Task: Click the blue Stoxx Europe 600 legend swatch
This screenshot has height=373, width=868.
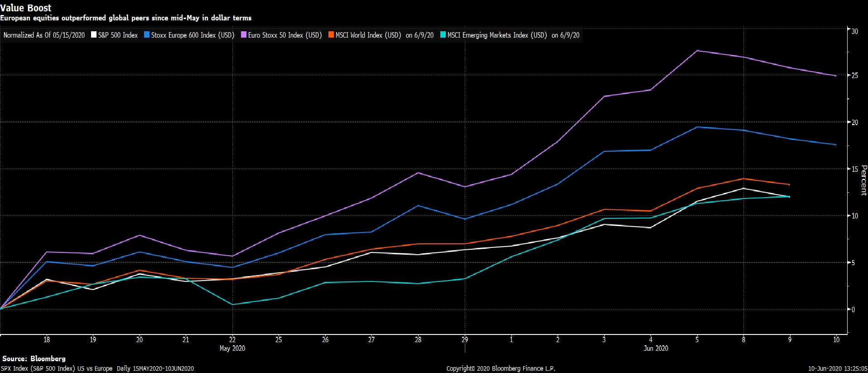Action: click(x=147, y=35)
